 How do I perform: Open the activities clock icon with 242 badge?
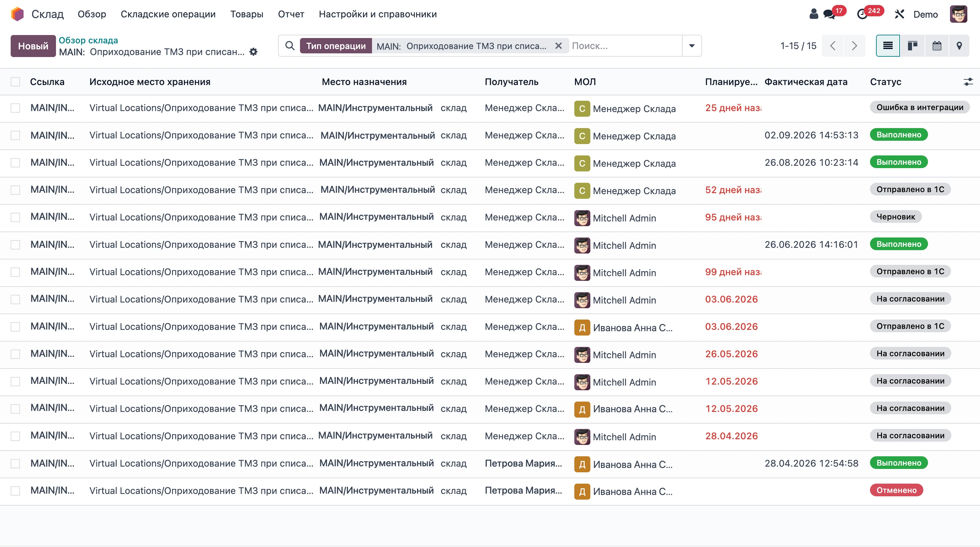[x=862, y=14]
